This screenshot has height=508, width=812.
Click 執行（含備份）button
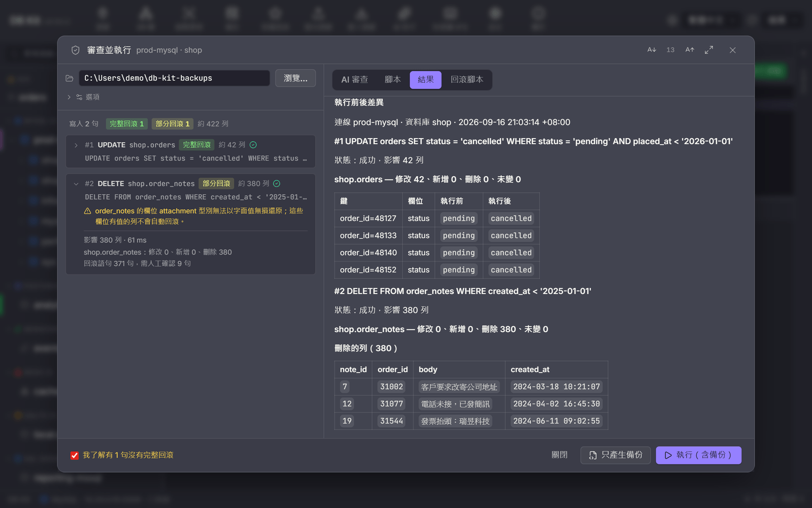[698, 455]
